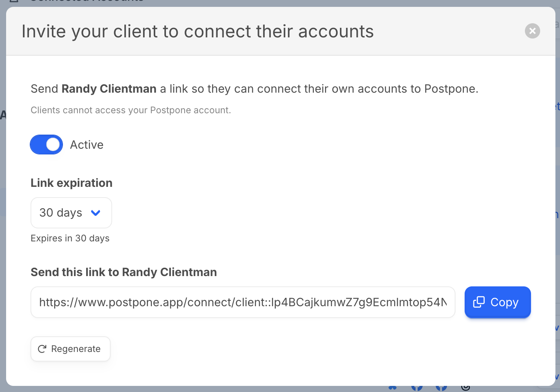Select the Bluesky butterfly icon at bottom
Screen dimensions: 560x392
coord(393,388)
